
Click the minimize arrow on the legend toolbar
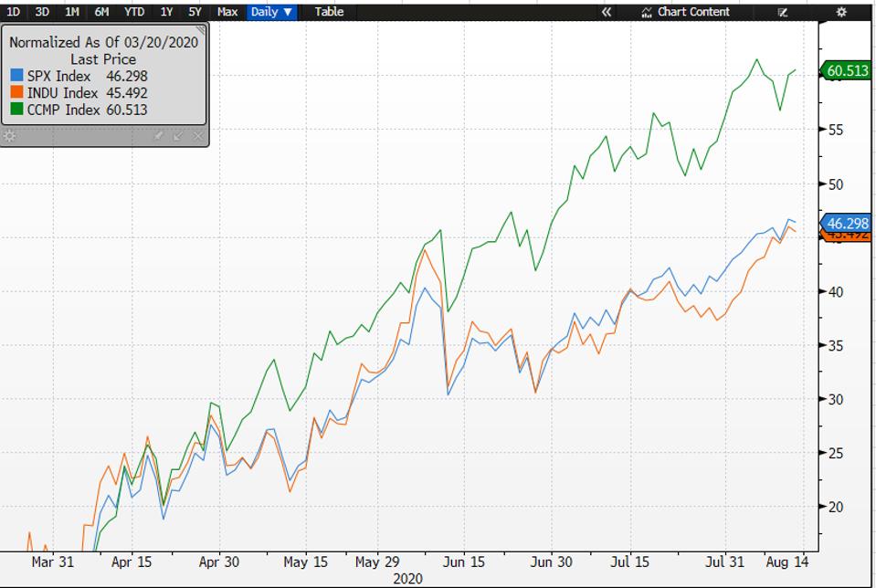coord(177,135)
